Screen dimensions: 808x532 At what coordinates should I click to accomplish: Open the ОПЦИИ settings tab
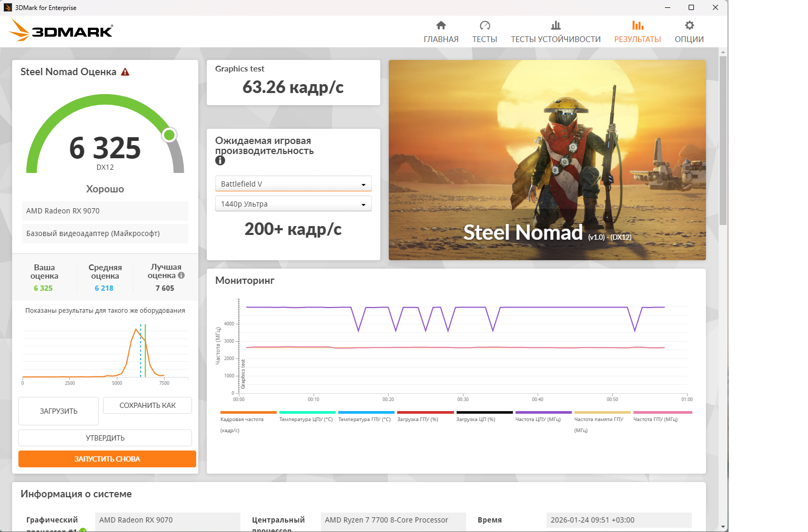[689, 32]
